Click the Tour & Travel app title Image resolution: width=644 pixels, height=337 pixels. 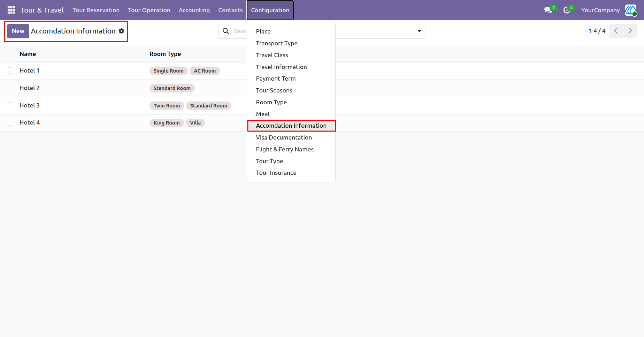[x=42, y=10]
